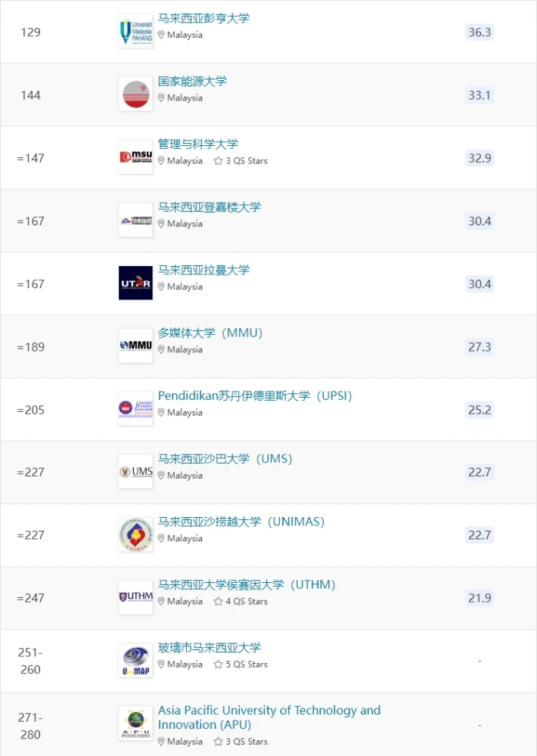Click the location pin icon for 马来西亚登嘉楼大学
Screen dimensions: 537x756
coord(161,223)
